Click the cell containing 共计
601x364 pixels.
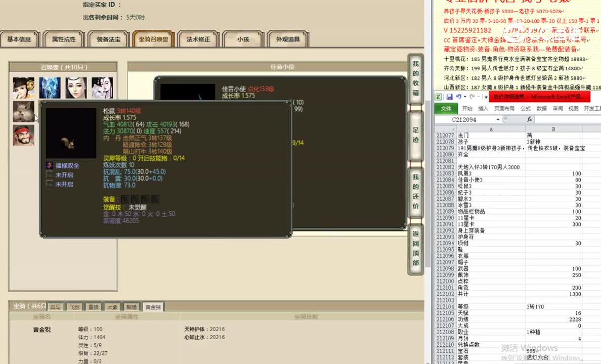[491, 294]
